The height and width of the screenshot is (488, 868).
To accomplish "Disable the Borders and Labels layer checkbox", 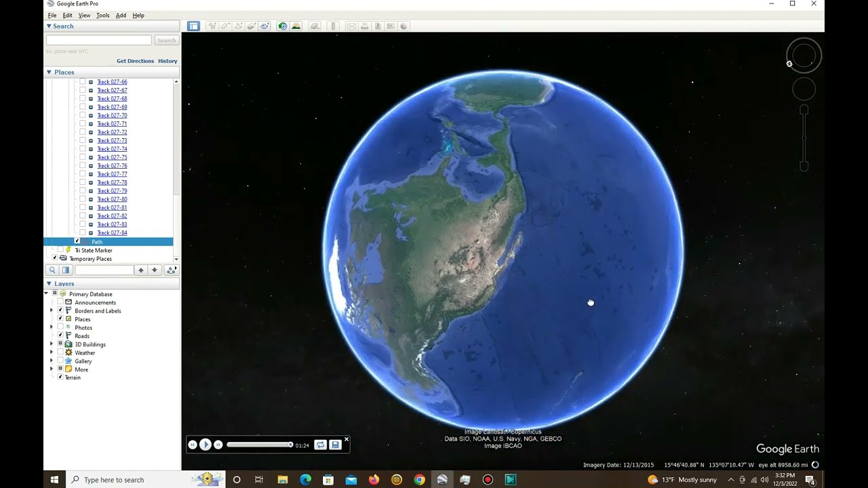I will 60,310.
